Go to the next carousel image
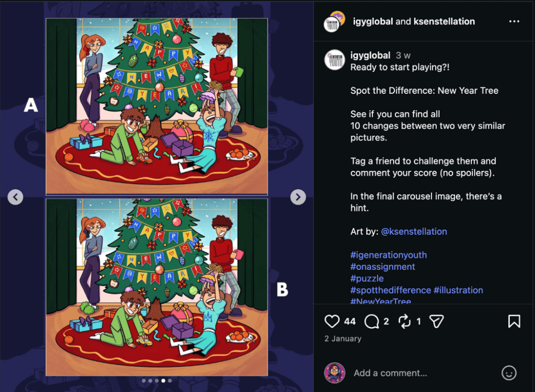 pyautogui.click(x=298, y=197)
